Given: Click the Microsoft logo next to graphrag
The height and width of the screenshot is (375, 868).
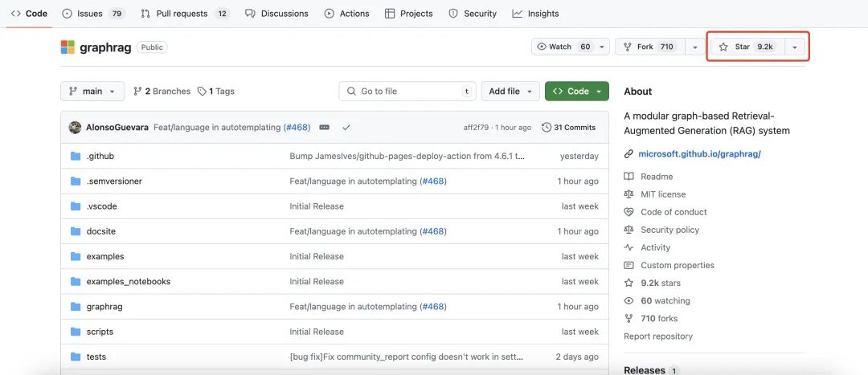Looking at the screenshot, I should [68, 47].
